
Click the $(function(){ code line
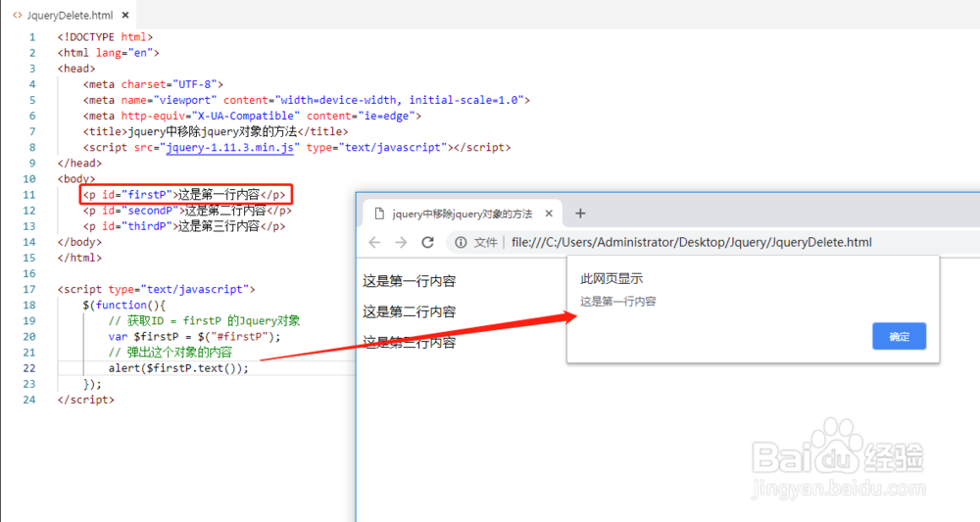(124, 305)
